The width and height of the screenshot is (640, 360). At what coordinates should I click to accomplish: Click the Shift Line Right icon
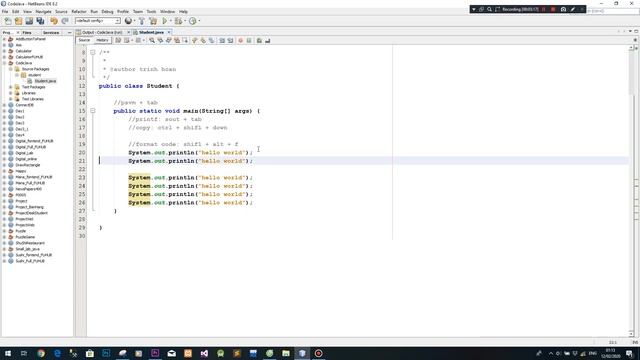pos(230,40)
